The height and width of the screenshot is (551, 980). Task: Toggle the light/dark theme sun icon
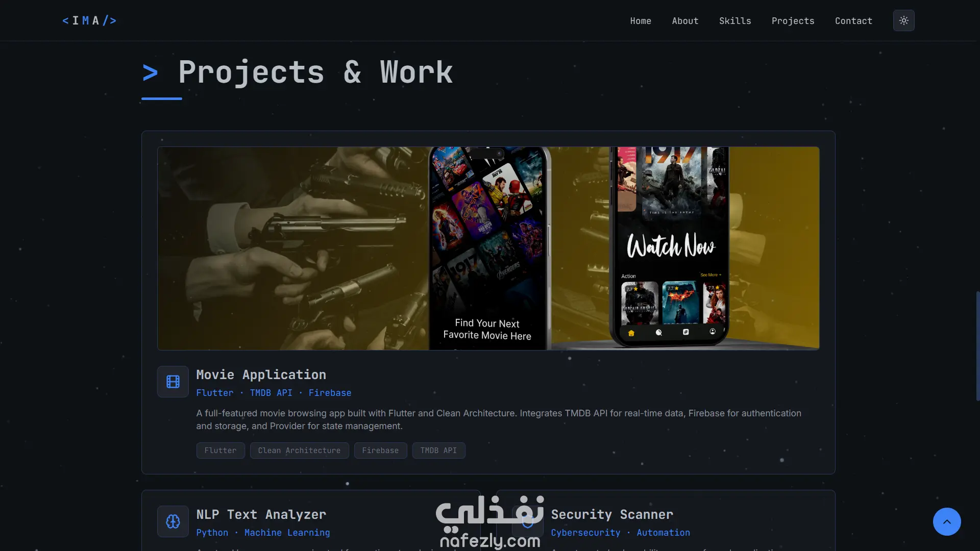903,20
